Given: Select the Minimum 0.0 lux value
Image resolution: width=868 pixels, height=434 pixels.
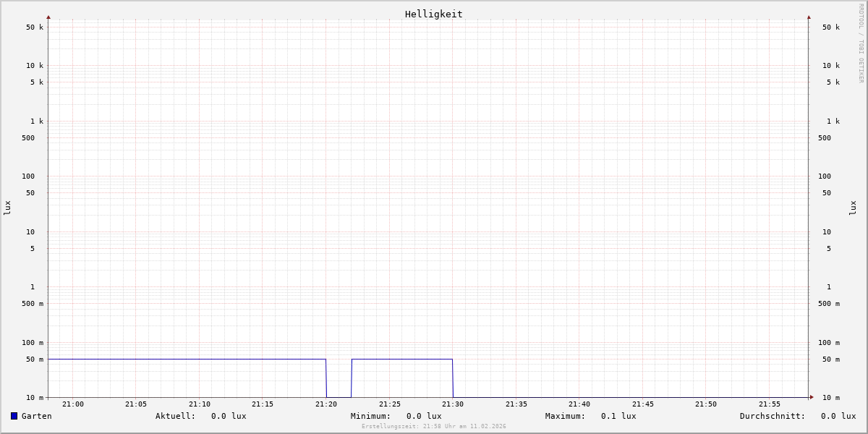Looking at the screenshot, I should coord(424,416).
